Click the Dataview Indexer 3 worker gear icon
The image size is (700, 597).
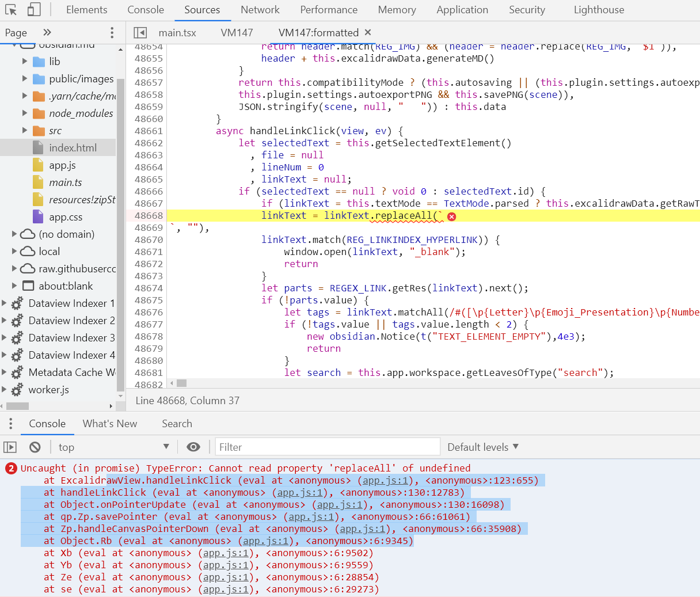[17, 338]
